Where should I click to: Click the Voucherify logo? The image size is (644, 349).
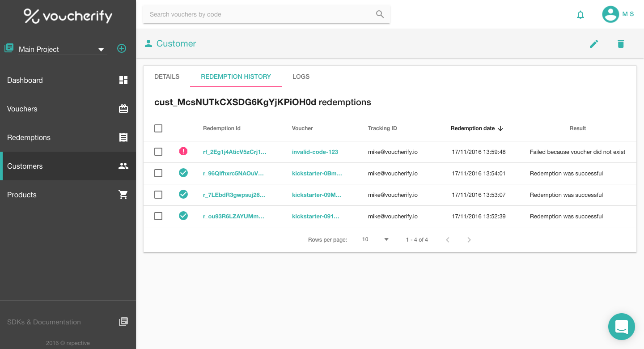[x=68, y=16]
